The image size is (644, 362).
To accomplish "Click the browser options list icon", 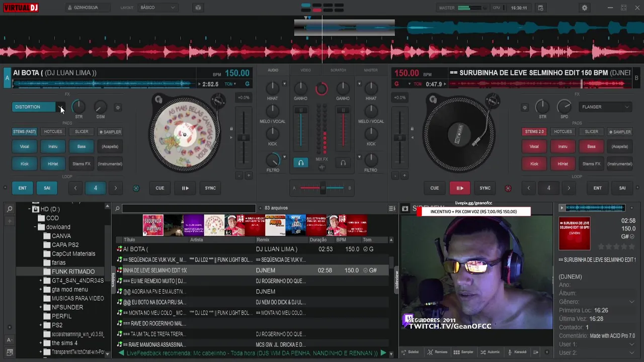I will coord(392,208).
